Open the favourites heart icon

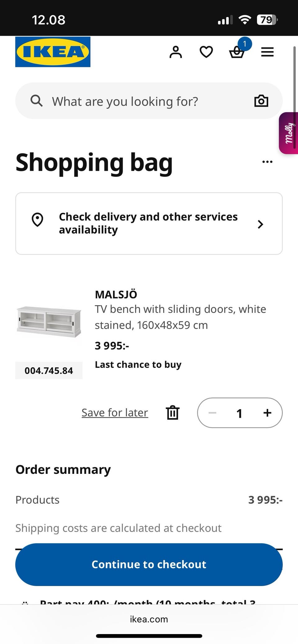[206, 52]
